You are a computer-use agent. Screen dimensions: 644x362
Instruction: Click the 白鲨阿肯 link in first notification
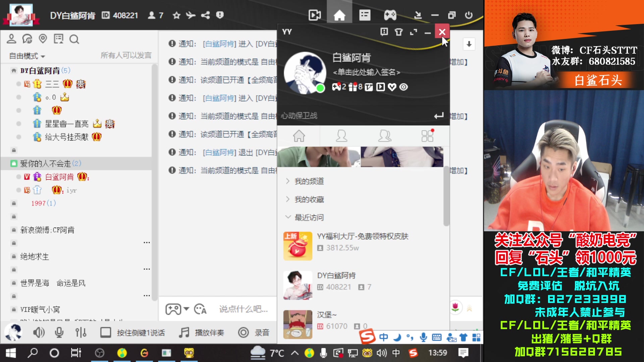(219, 44)
